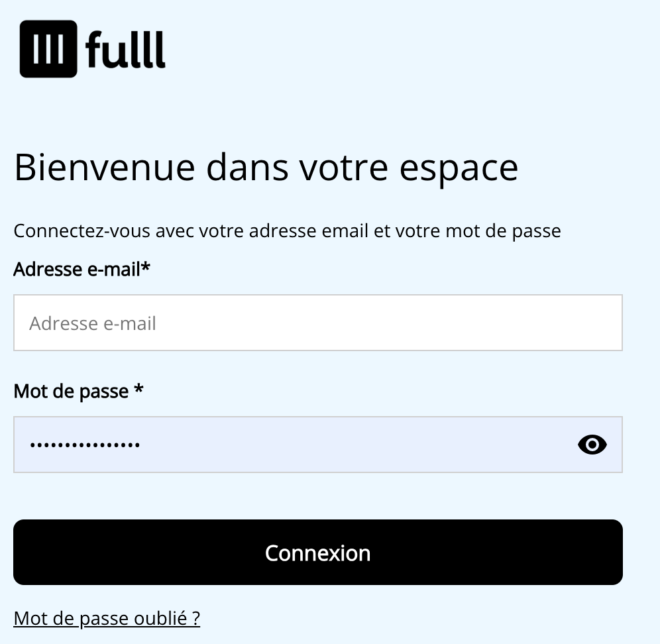The width and height of the screenshot is (660, 644).
Task: Click the asterisk after Mot de passe
Action: click(x=138, y=390)
